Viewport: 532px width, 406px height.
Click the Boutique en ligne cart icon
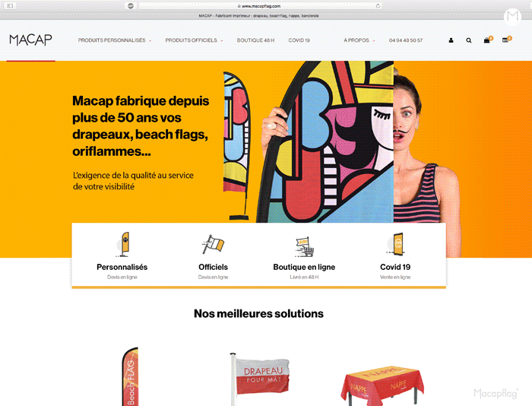[x=304, y=247]
